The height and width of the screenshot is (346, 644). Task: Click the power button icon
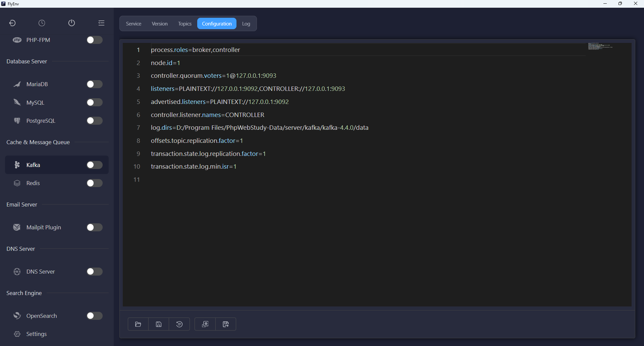(x=71, y=23)
